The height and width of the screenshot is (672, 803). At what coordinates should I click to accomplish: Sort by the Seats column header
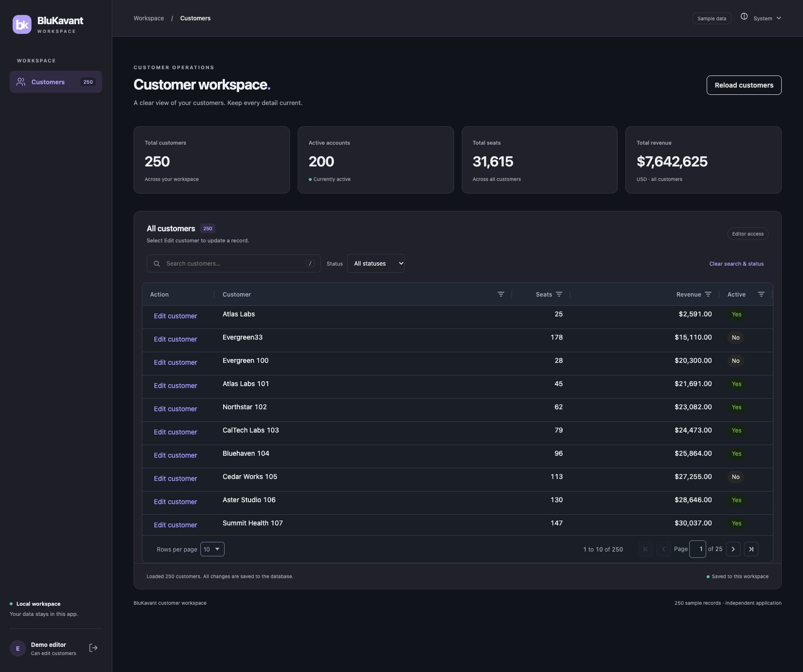pyautogui.click(x=544, y=294)
